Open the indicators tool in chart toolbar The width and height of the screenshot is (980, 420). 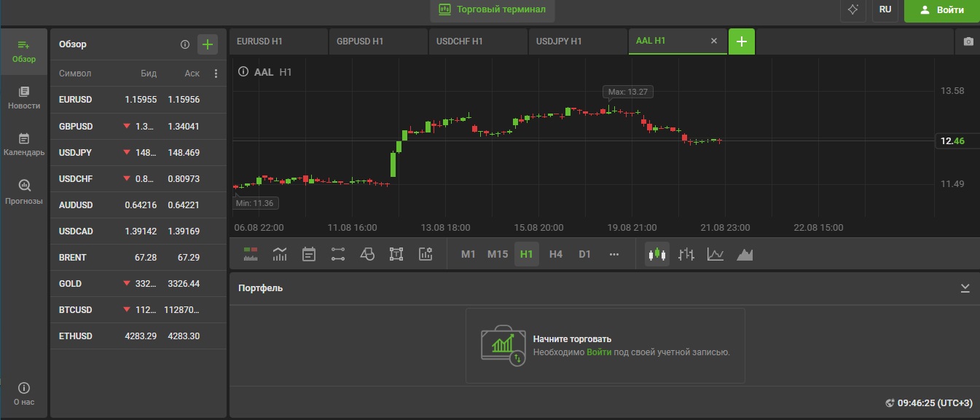280,254
